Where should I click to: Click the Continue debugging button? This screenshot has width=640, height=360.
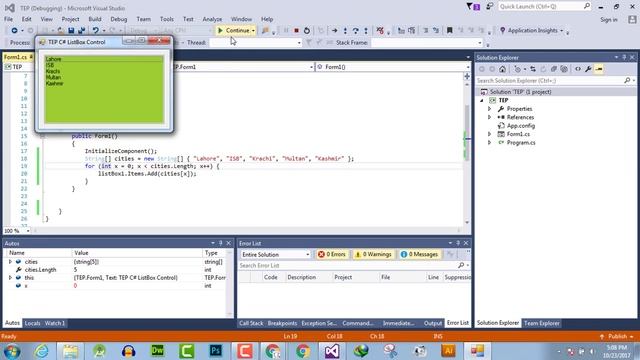click(x=234, y=31)
